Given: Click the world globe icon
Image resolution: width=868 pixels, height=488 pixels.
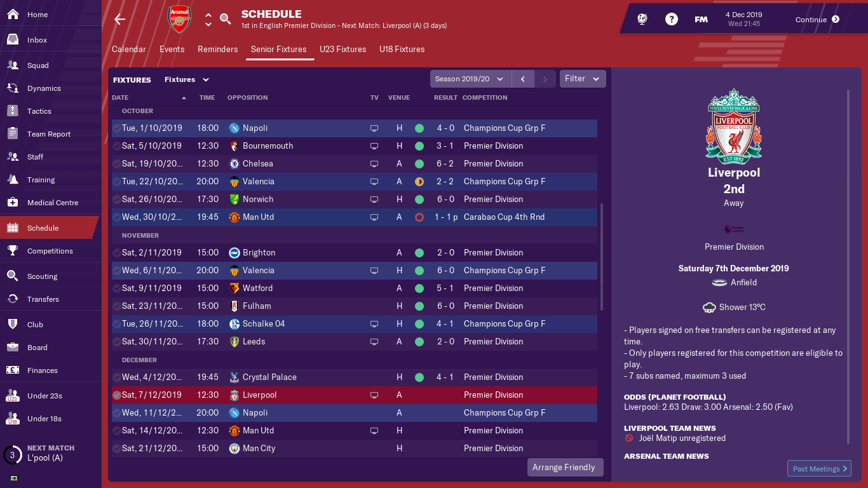Looking at the screenshot, I should point(642,19).
